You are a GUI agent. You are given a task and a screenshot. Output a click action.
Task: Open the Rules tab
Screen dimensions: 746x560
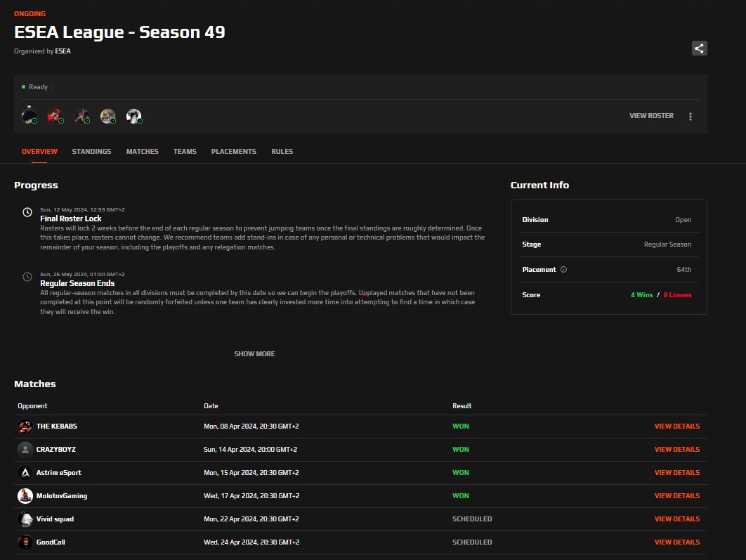[282, 151]
